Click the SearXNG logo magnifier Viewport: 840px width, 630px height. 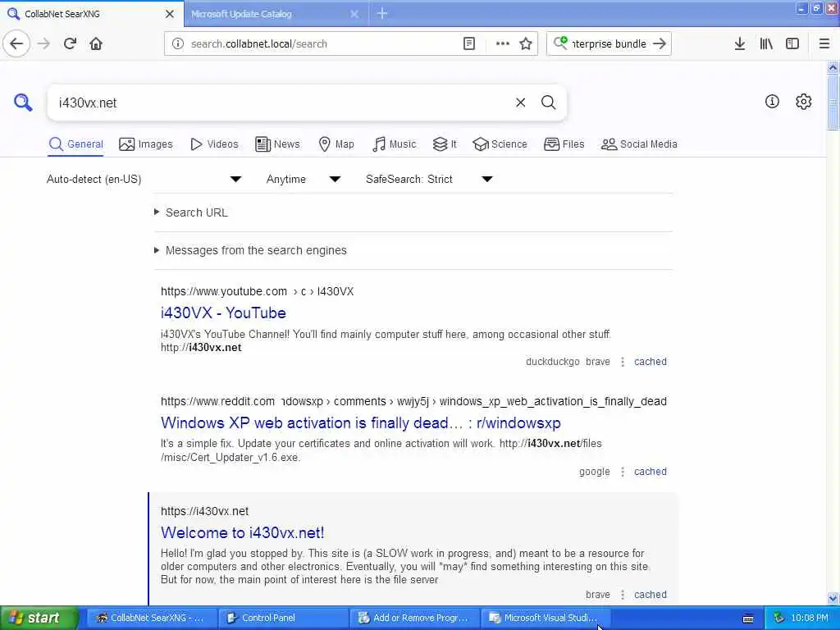click(x=23, y=102)
